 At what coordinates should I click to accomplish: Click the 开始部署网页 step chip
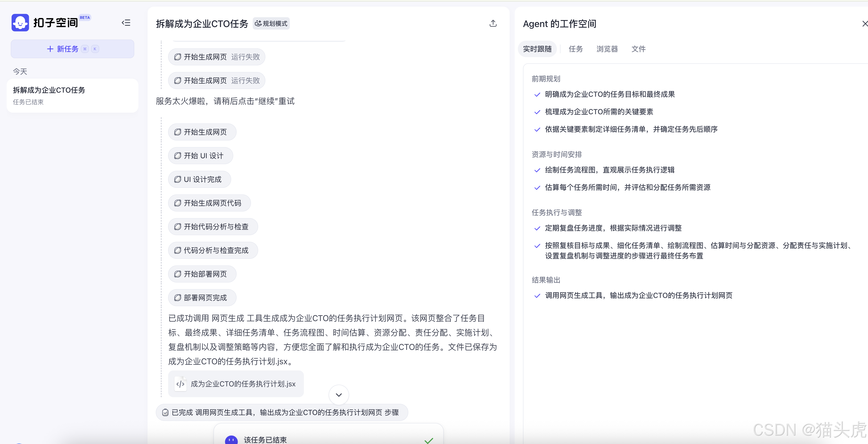[202, 274]
